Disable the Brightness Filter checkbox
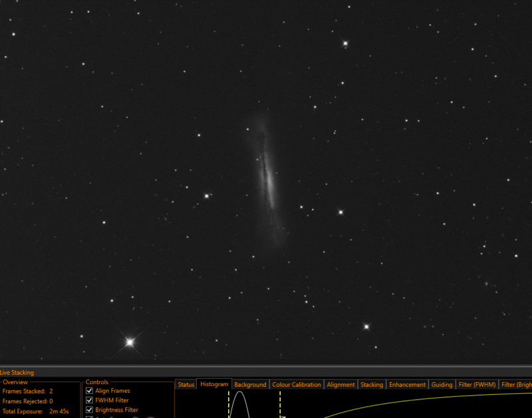 coord(90,409)
